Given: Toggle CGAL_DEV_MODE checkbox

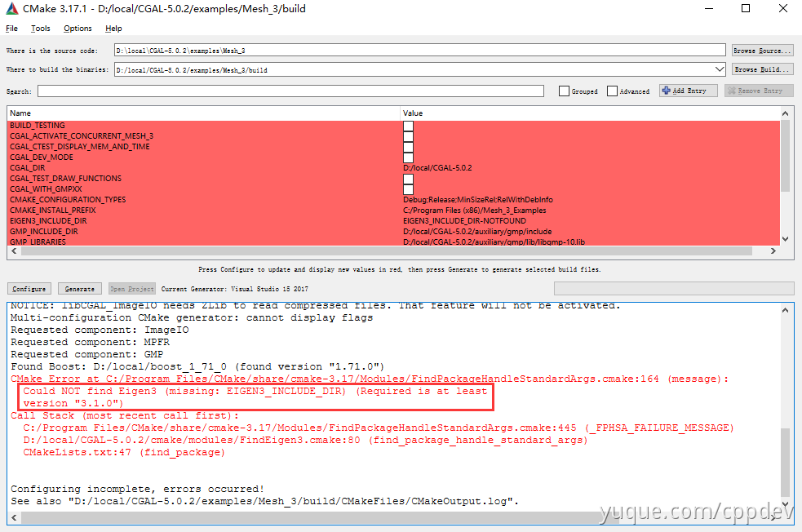Looking at the screenshot, I should (x=408, y=157).
